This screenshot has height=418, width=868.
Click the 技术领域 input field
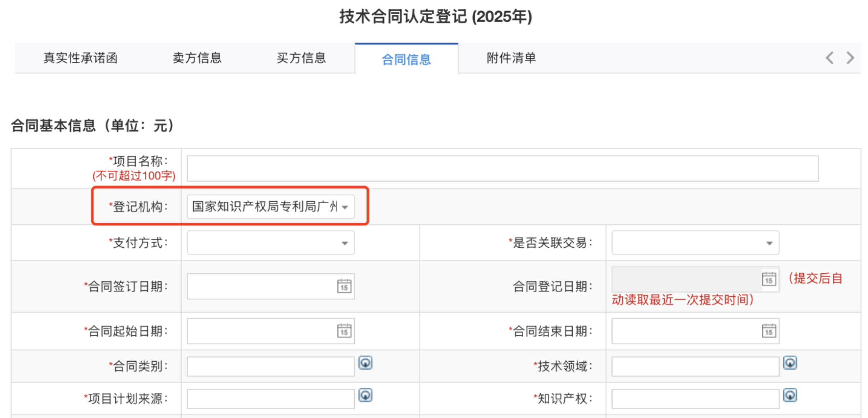coord(695,367)
